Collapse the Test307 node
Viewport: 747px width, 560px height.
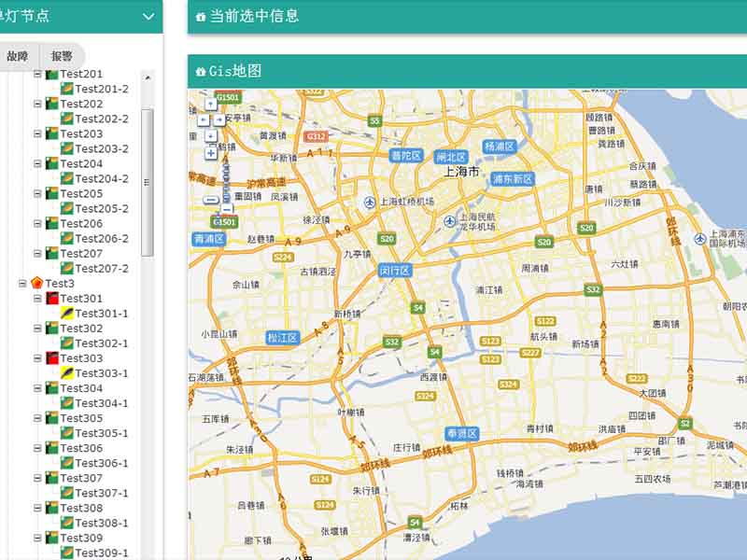[37, 478]
